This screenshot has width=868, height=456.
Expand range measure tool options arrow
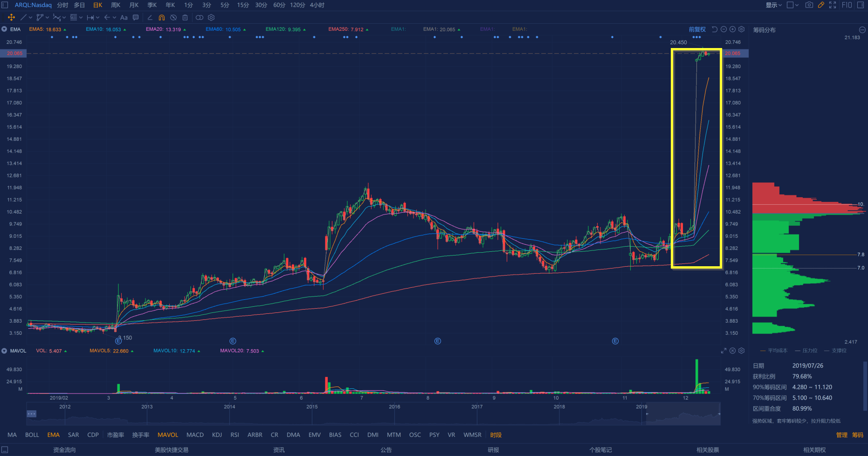tap(97, 18)
